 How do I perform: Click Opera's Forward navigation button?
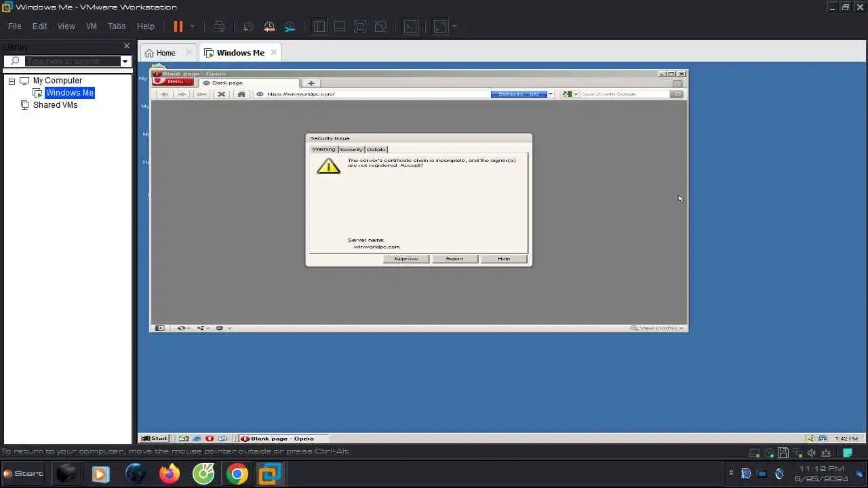[182, 94]
